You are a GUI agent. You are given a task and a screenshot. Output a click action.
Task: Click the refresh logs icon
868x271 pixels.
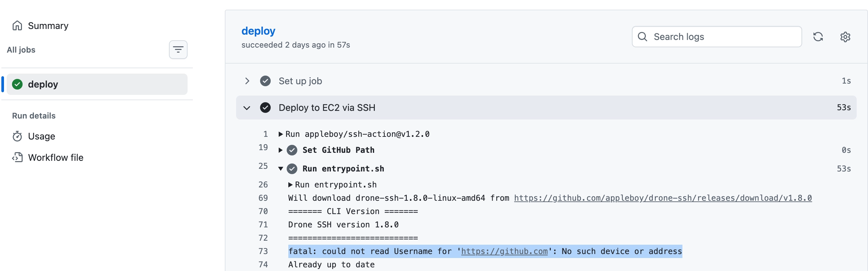click(x=818, y=37)
